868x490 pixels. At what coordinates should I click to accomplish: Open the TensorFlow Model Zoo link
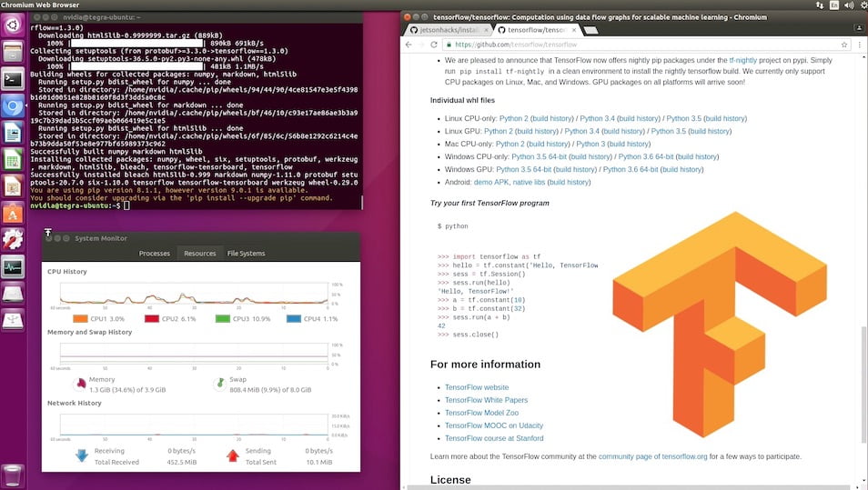pos(481,413)
